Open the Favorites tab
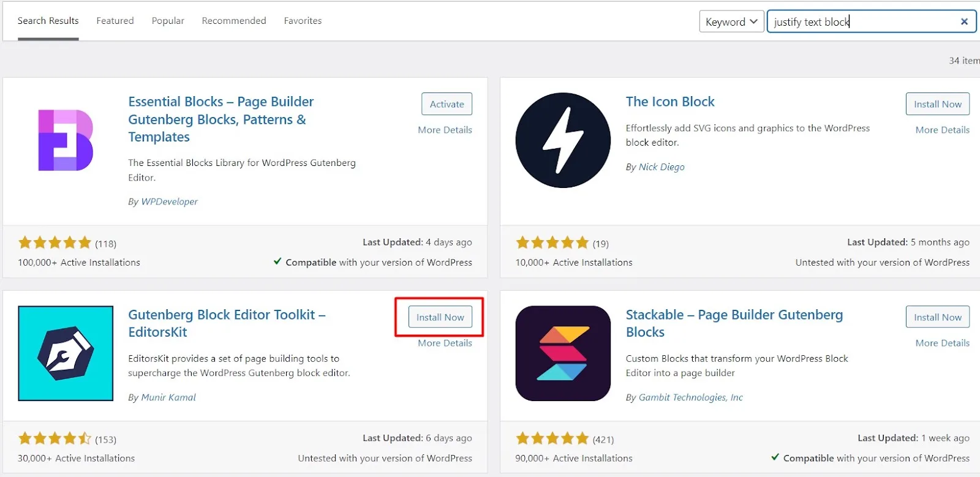The image size is (980, 477). coord(303,21)
